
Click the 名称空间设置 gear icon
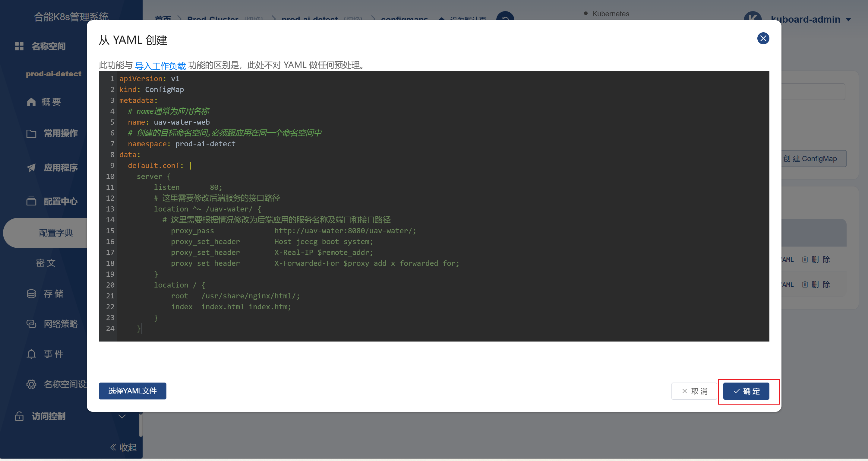pyautogui.click(x=31, y=384)
